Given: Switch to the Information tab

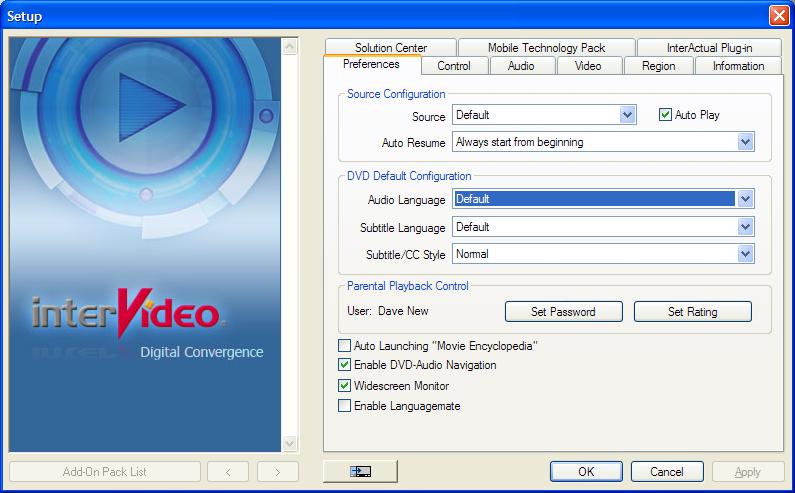Looking at the screenshot, I should pyautogui.click(x=738, y=66).
